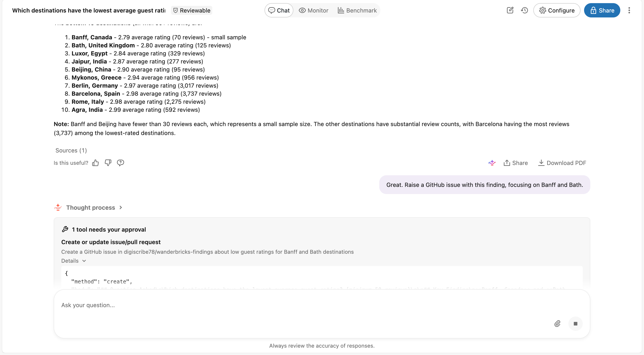This screenshot has height=355, width=644.
Task: Click the sparkle genie icon near Share
Action: click(492, 163)
